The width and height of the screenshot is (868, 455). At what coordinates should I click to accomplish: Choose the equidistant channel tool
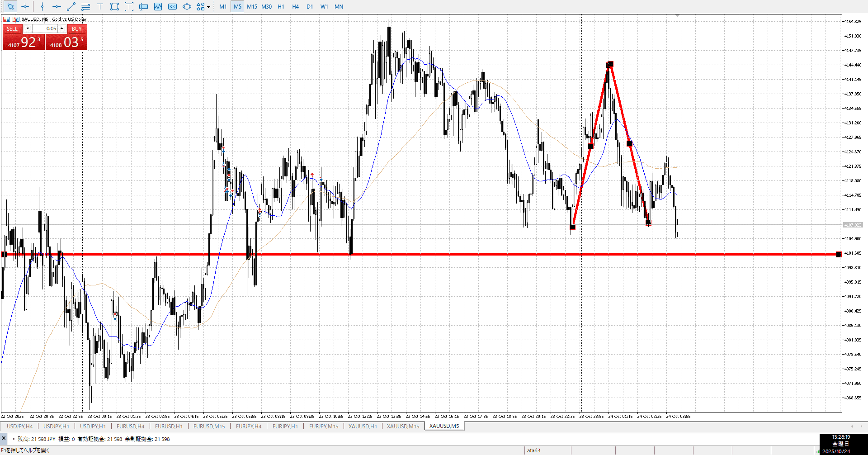click(85, 7)
